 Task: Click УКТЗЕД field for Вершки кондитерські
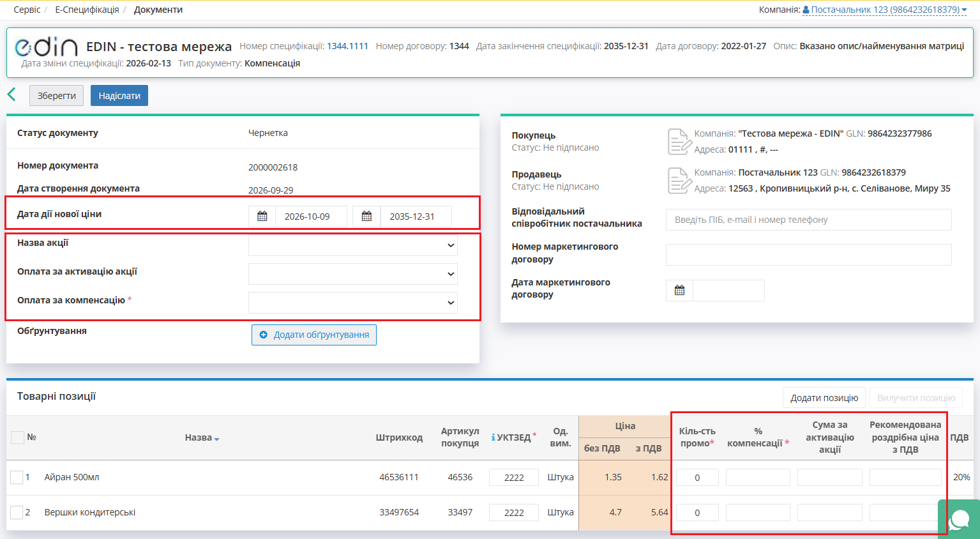click(514, 513)
